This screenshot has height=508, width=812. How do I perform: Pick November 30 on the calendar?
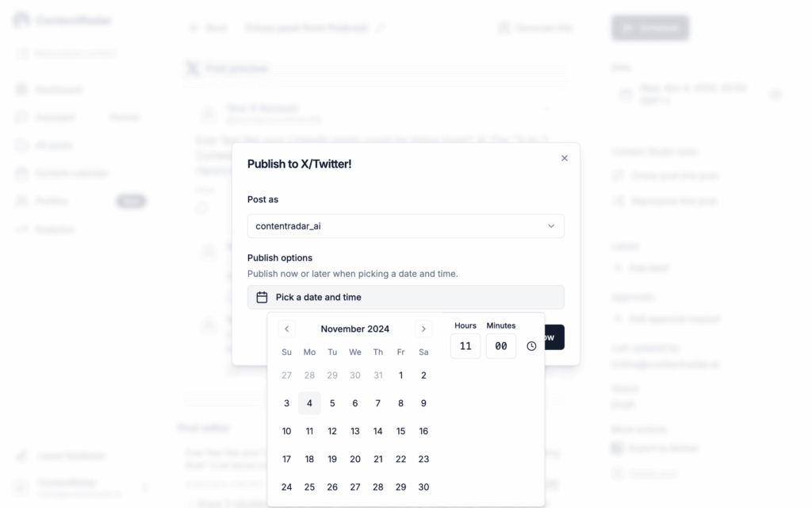click(x=423, y=487)
